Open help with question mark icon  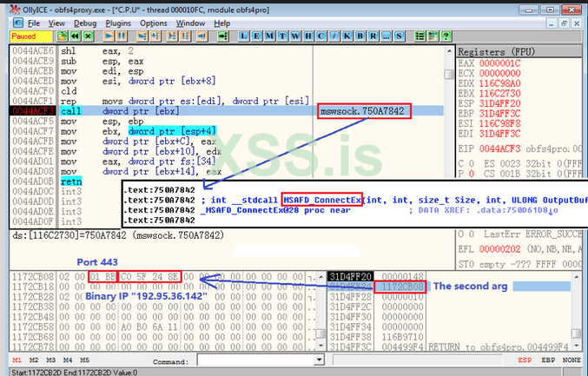point(446,36)
